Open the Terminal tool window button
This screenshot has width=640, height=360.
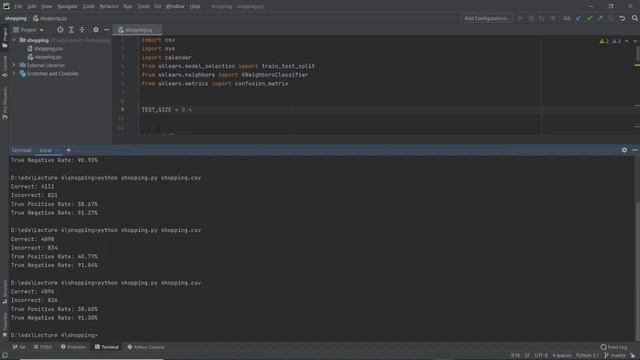[x=107, y=347]
